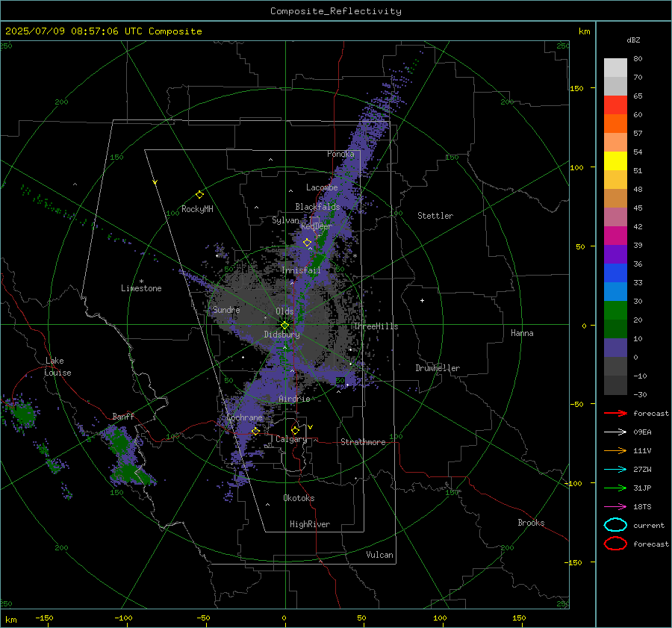Pick the red swatch on dBZ scale
The width and height of the screenshot is (672, 628).
pos(615,105)
